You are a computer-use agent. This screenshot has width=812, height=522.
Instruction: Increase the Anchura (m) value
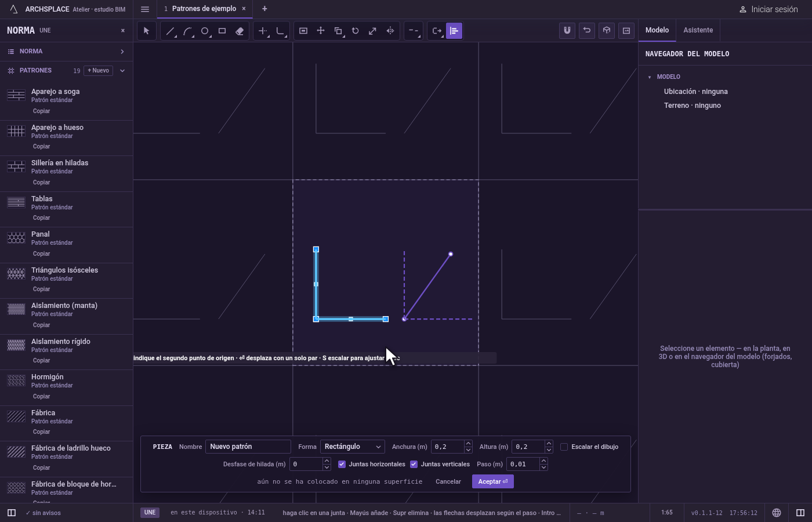(469, 444)
